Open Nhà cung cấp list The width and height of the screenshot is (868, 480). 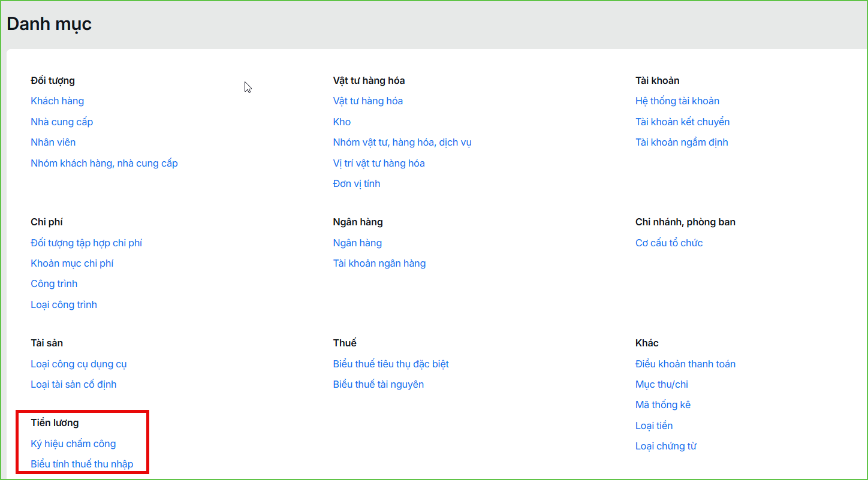pos(62,122)
